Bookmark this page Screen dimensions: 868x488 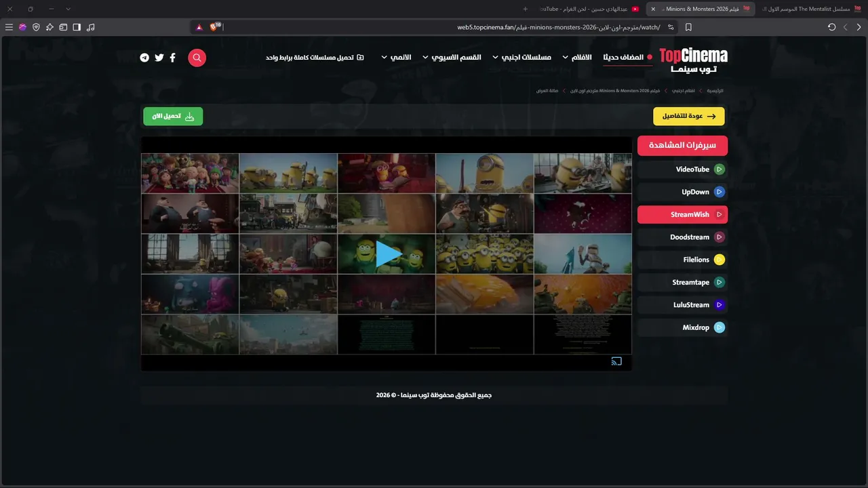pos(688,27)
